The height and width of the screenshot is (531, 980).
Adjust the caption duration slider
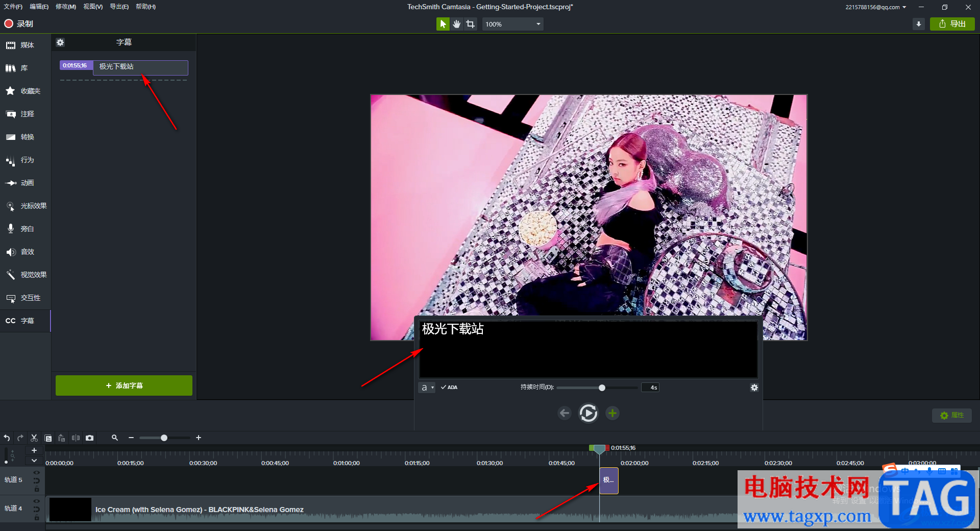click(x=602, y=388)
